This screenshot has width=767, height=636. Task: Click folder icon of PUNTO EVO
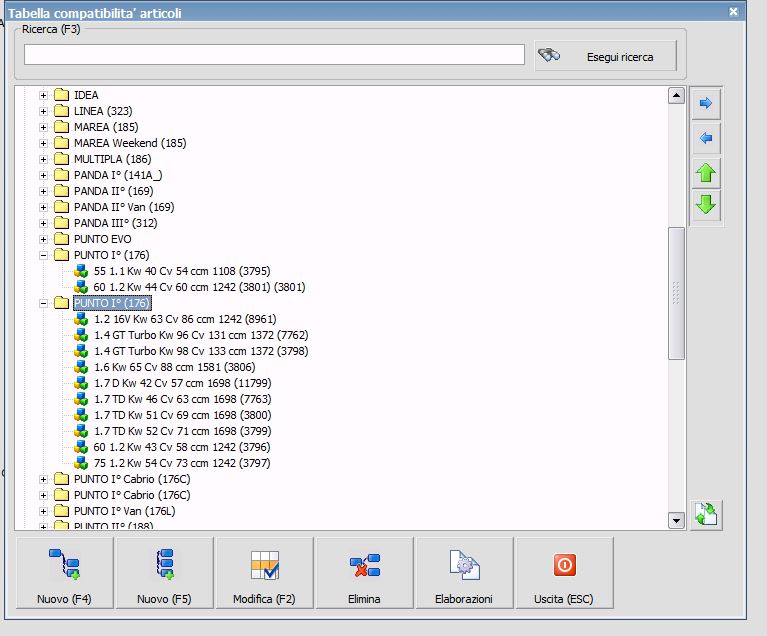(62, 239)
